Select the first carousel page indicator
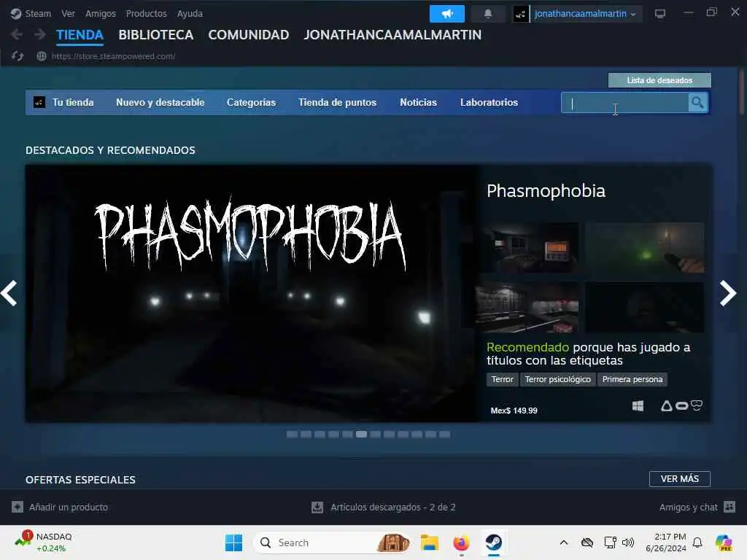Viewport: 747px width, 560px height. click(292, 435)
